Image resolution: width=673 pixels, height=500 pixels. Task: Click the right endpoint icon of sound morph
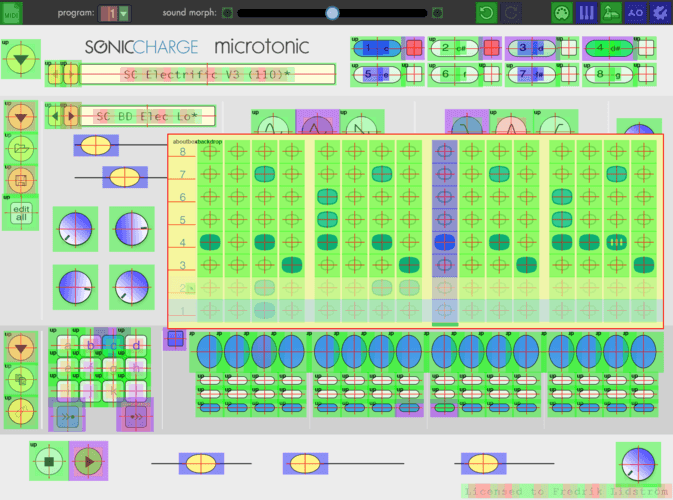437,13
